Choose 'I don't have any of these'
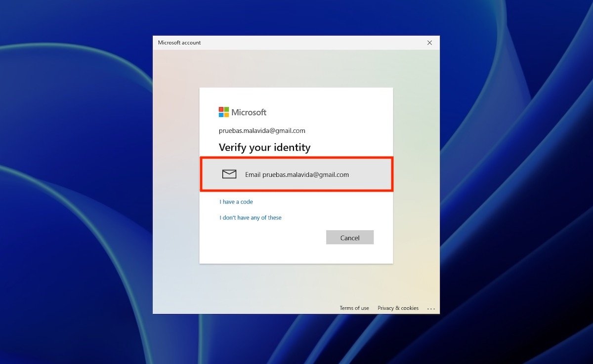 [251, 217]
